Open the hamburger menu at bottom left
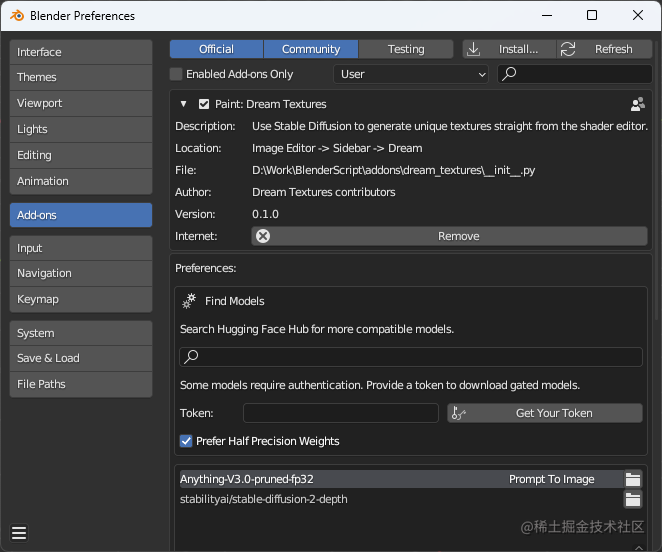Viewport: 662px width, 552px height. (19, 533)
